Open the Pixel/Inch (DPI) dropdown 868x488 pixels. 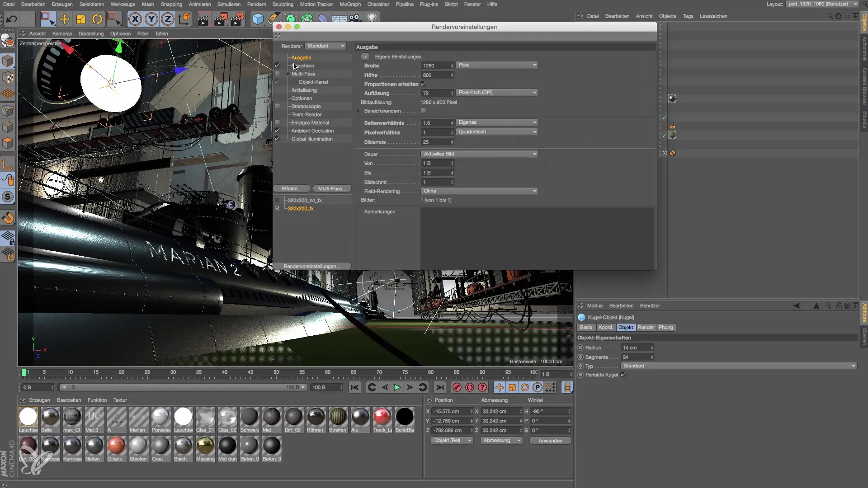pyautogui.click(x=497, y=93)
